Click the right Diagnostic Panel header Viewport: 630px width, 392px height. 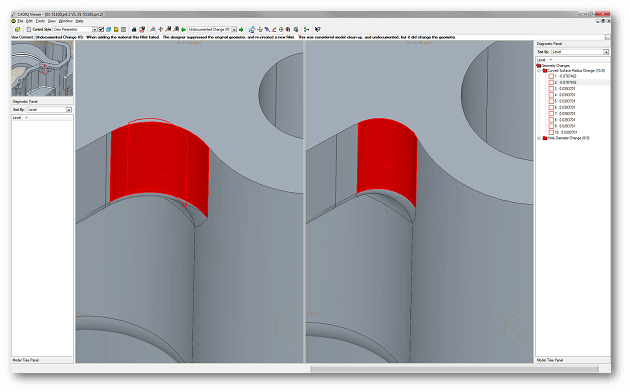point(573,43)
